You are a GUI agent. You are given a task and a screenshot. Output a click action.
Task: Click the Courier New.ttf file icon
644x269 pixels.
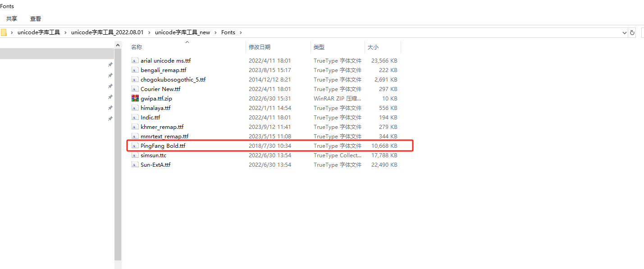tap(135, 89)
